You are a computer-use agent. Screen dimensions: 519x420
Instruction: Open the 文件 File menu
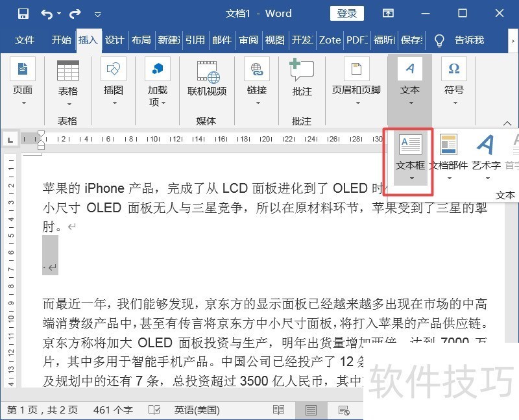tap(25, 40)
